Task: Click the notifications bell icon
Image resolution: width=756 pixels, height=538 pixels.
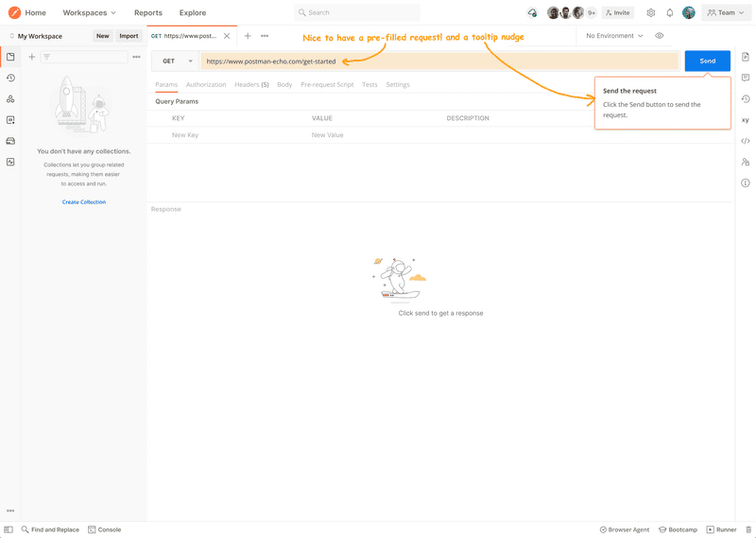Action: 670,13
